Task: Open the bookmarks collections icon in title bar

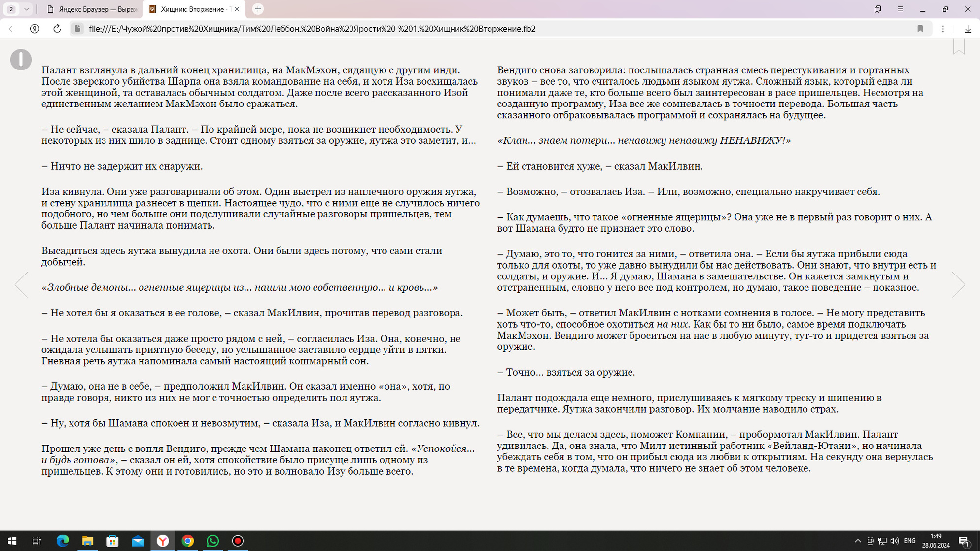Action: pos(877,9)
